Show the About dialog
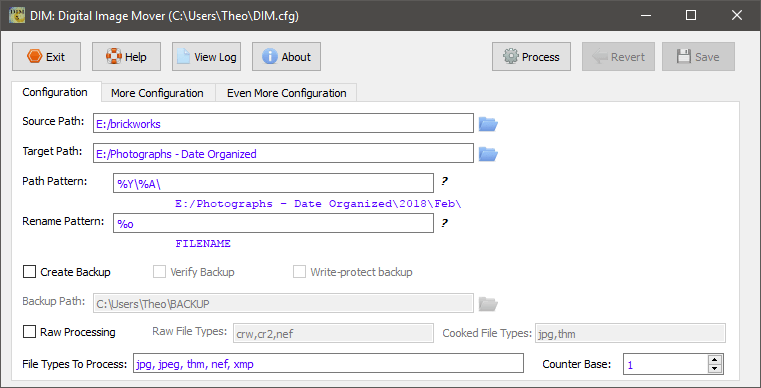The image size is (761, 388). (x=286, y=57)
